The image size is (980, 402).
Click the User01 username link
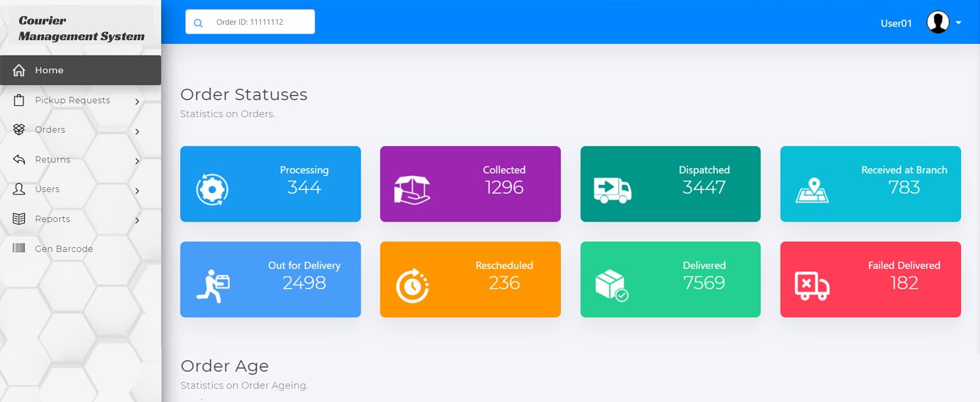[x=896, y=23]
